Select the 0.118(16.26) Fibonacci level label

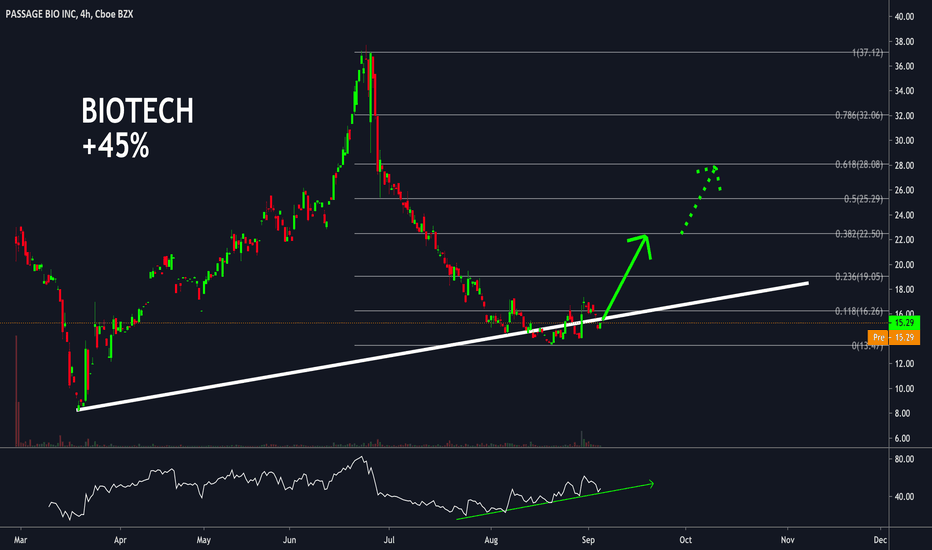859,312
